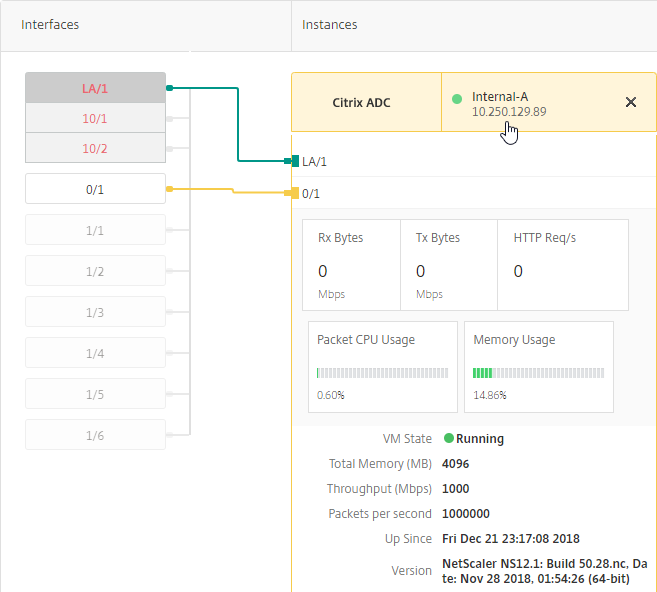The height and width of the screenshot is (592, 657).
Task: Click the Interfaces column header
Action: (x=50, y=25)
